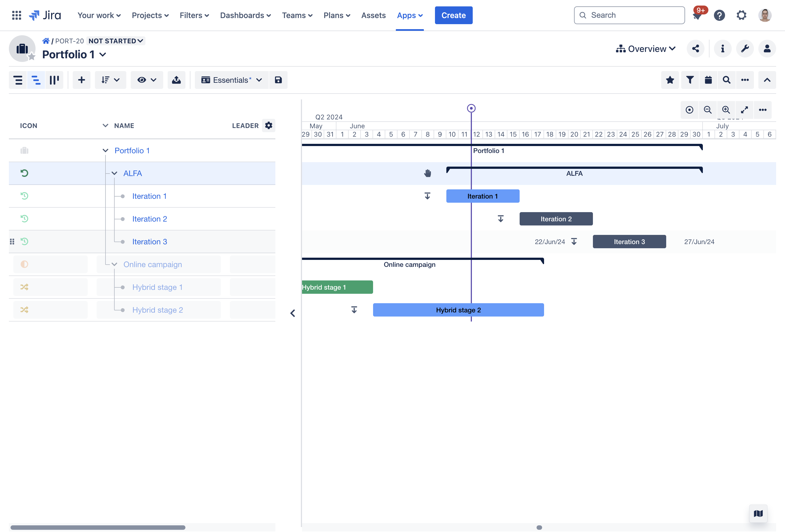Open the Iteration 3 link
785x532 pixels.
click(x=150, y=242)
